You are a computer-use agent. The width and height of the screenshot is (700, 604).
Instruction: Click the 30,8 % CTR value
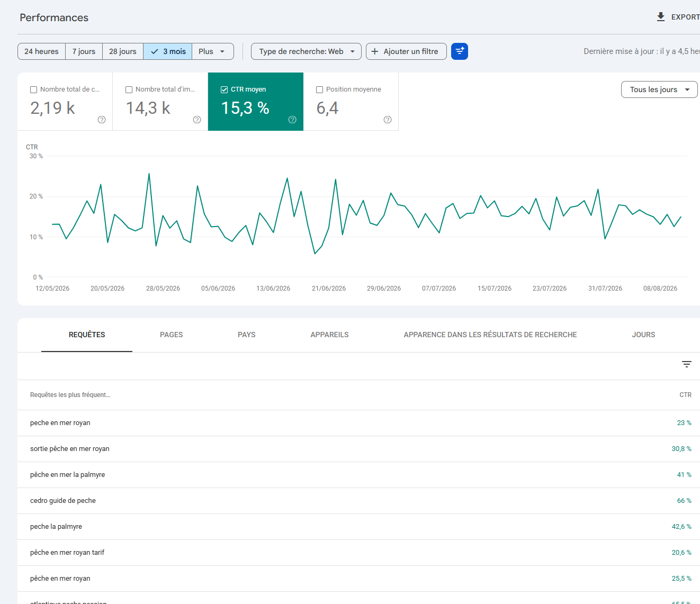(x=681, y=449)
